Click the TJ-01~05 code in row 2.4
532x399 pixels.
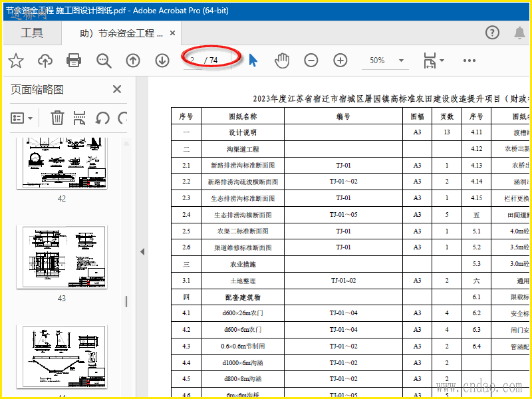point(343,214)
